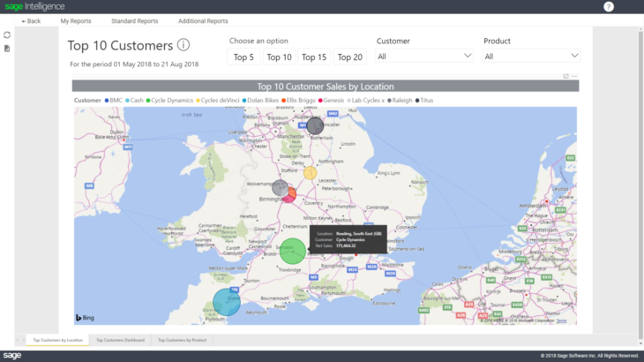The height and width of the screenshot is (362, 644).
Task: Open Additional Reports menu
Action: (x=203, y=21)
